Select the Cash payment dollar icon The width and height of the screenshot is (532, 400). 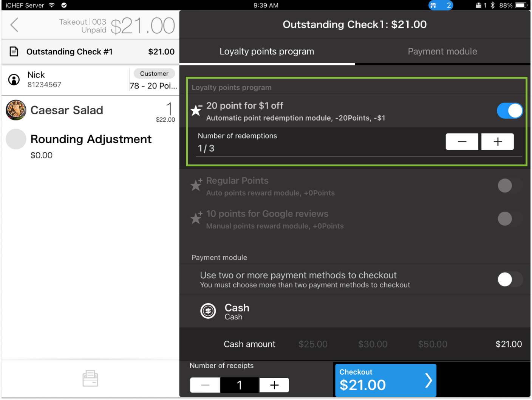(208, 311)
